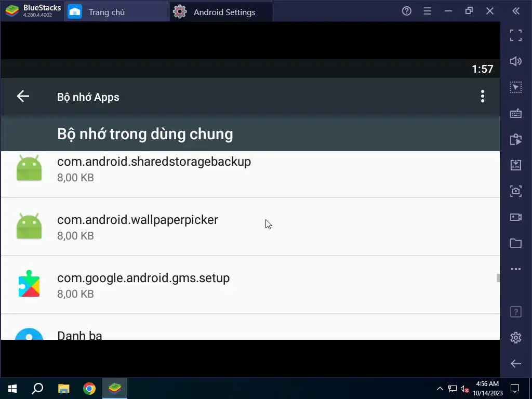
Task: Click the muted speaker tray icon
Action: [464, 389]
